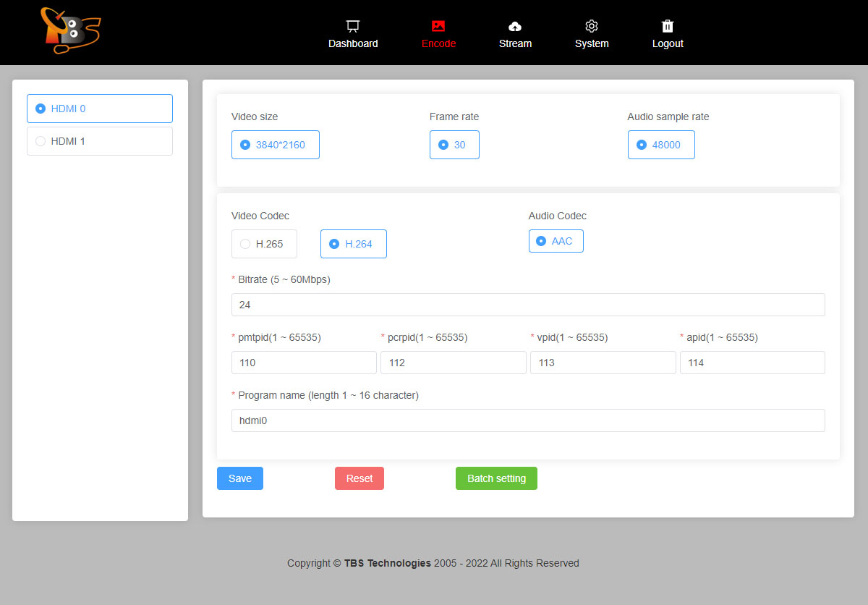Click the System gear icon
The image size is (868, 605).
tap(592, 26)
